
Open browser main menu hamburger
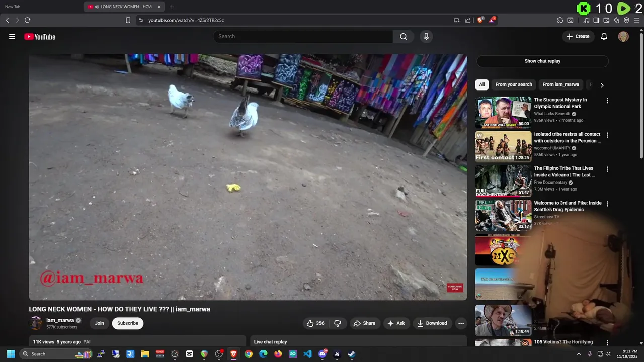click(636, 20)
